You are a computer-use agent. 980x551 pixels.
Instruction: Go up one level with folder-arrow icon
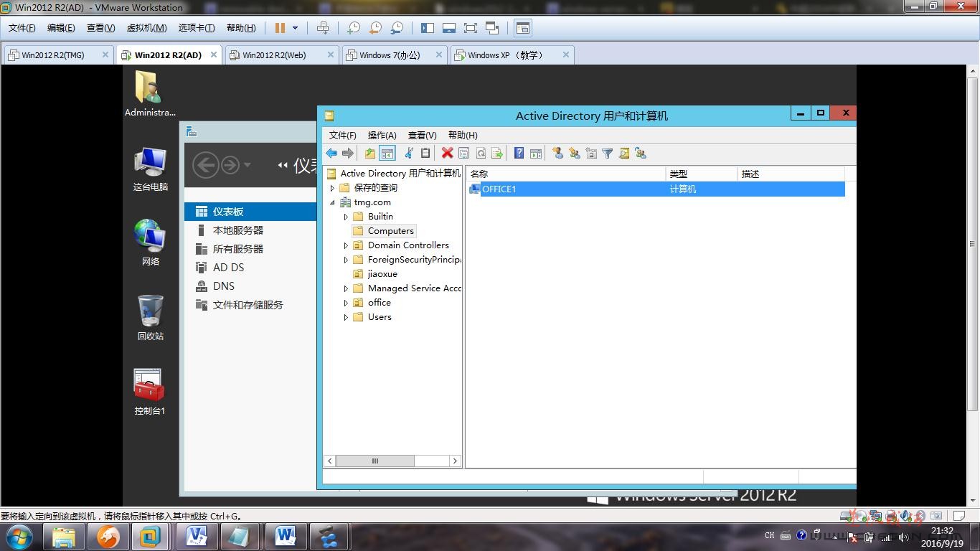(x=369, y=153)
